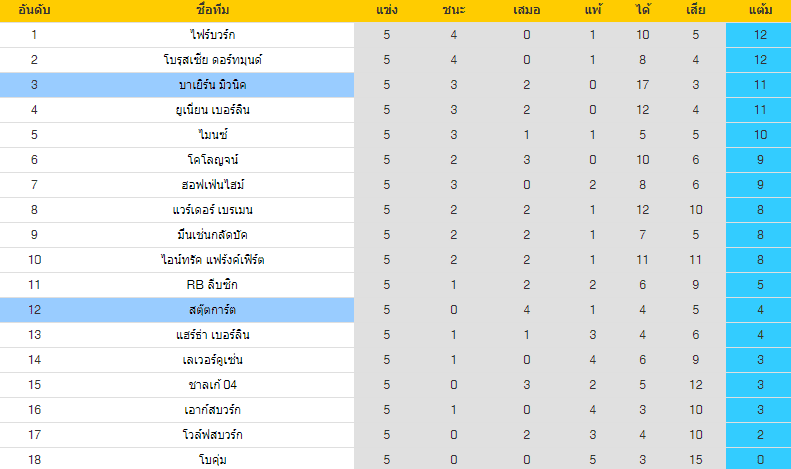791x469 pixels.
Task: Open last placed team โบคุ่ม
Action: pyautogui.click(x=212, y=460)
